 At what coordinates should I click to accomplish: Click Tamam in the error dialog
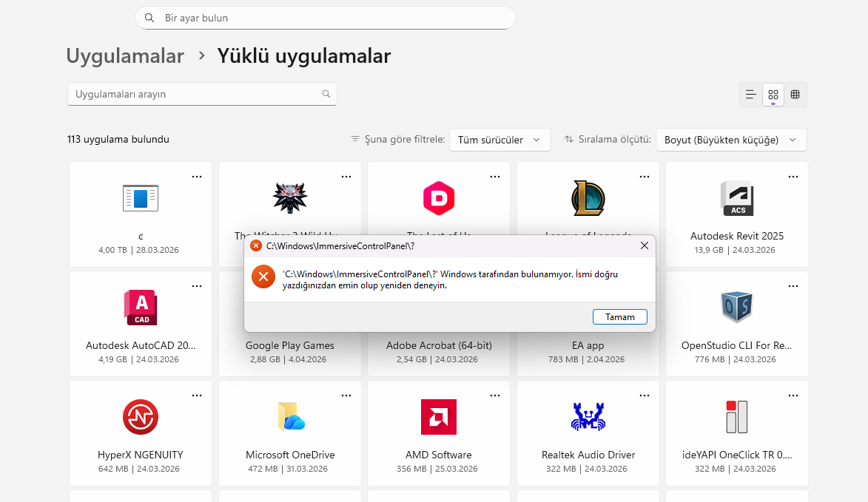click(619, 316)
